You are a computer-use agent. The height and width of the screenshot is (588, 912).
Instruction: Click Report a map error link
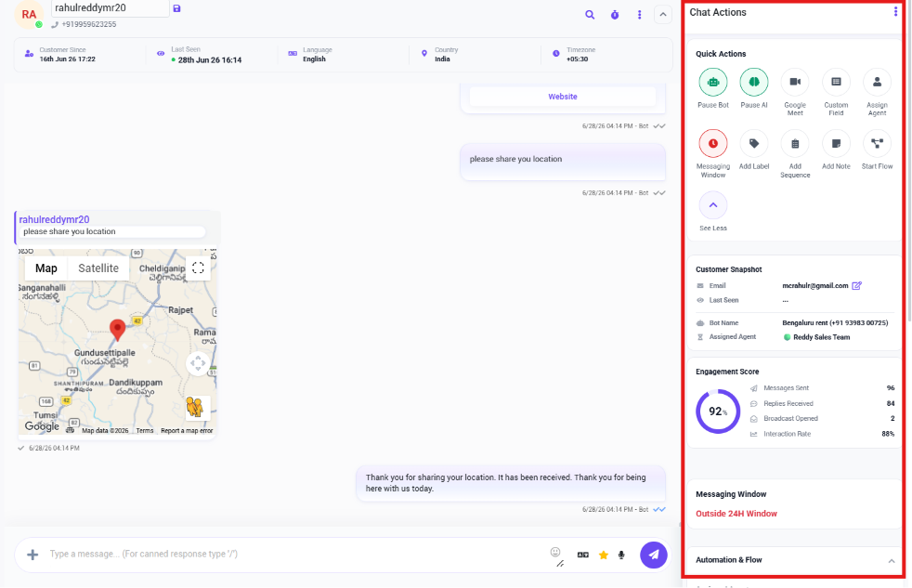(x=187, y=430)
